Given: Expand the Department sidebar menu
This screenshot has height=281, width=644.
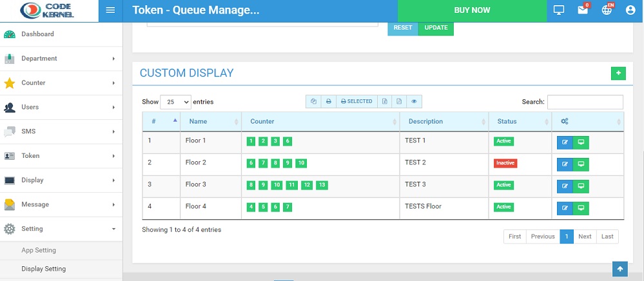Looking at the screenshot, I should tap(61, 59).
